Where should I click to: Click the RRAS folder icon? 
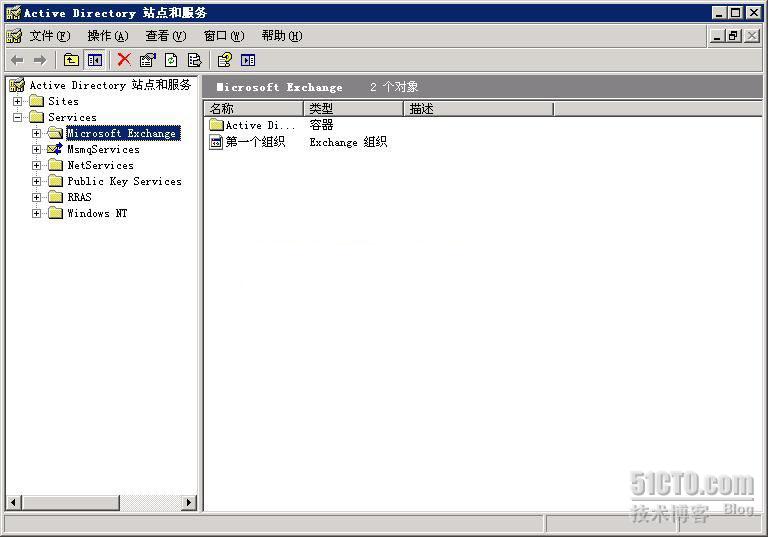55,197
